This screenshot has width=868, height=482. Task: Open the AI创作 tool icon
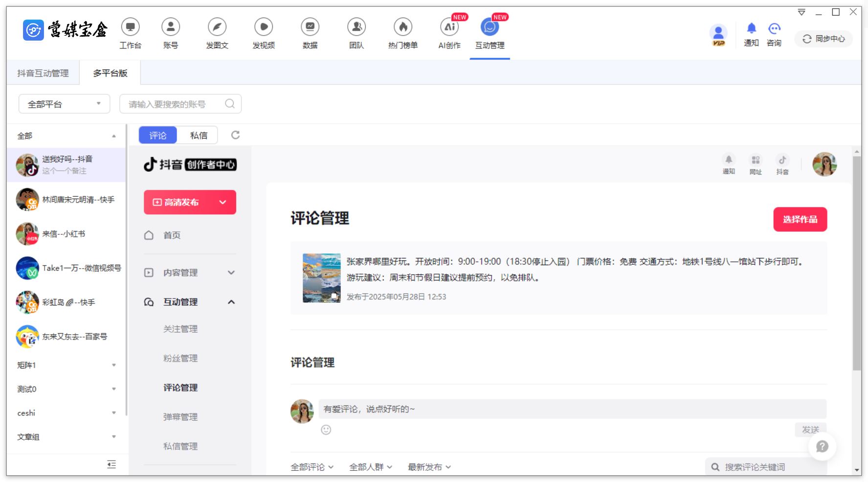[449, 27]
